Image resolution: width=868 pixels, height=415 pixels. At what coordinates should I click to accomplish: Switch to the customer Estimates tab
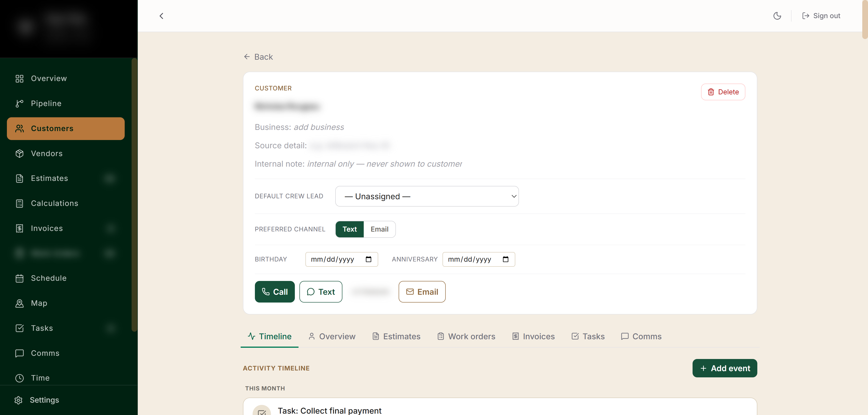396,336
